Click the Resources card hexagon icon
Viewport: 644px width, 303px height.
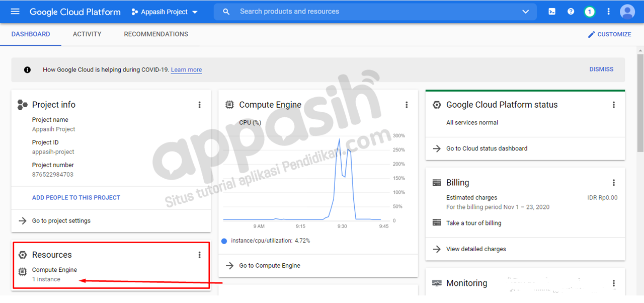[23, 255]
